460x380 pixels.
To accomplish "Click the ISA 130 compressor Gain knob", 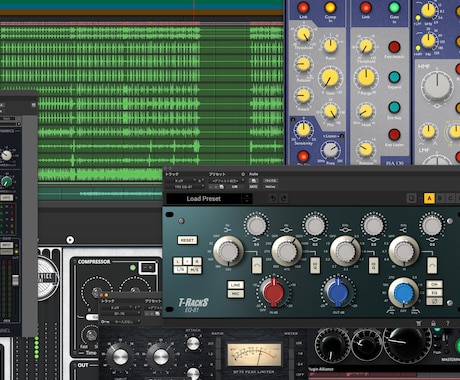I will (330, 78).
